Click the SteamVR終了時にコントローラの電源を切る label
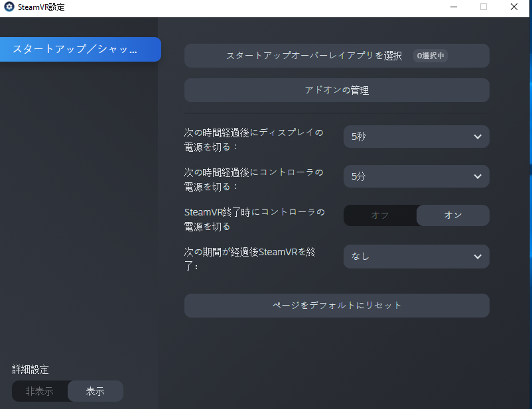 (x=255, y=219)
